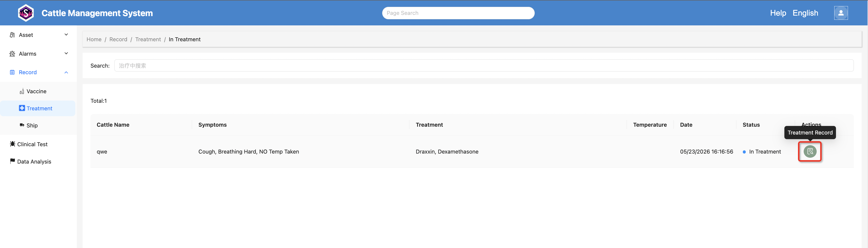Open the Ship submenu item
The image size is (868, 248).
coord(38,125)
